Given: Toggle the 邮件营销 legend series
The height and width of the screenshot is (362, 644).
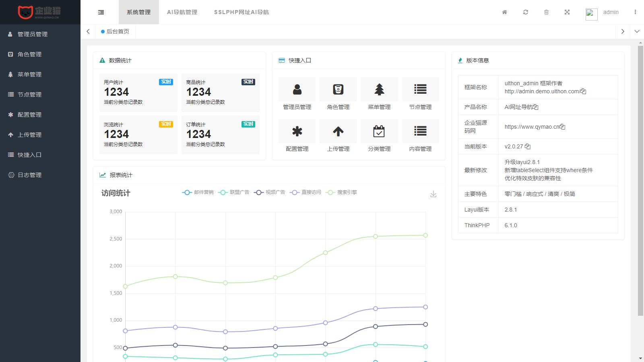Looking at the screenshot, I should [198, 192].
